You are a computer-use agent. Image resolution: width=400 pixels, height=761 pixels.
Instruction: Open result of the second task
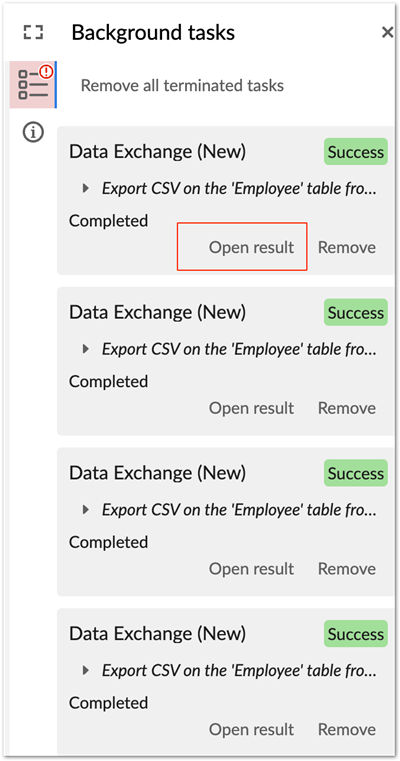[251, 408]
